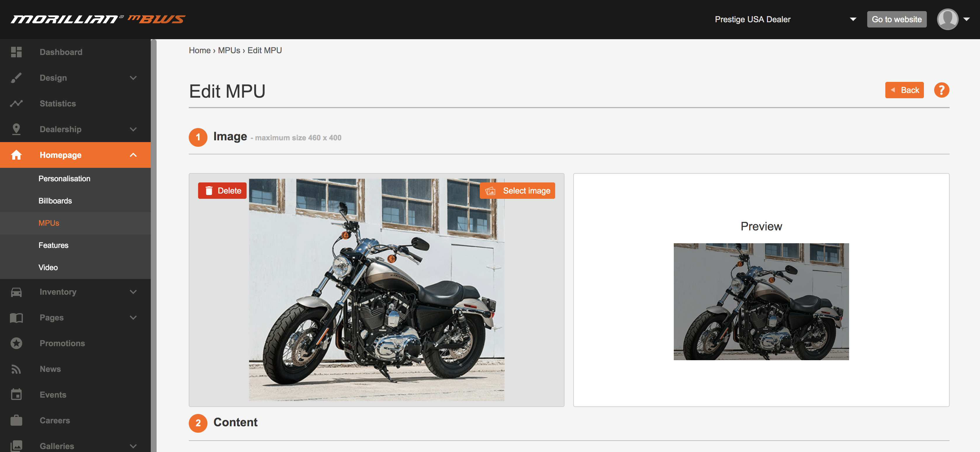The height and width of the screenshot is (452, 980).
Task: Click the Statistics line-chart icon
Action: pyautogui.click(x=16, y=103)
